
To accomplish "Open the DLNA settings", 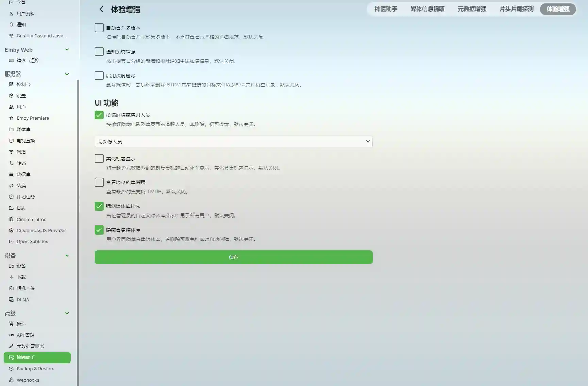I will pos(23,300).
